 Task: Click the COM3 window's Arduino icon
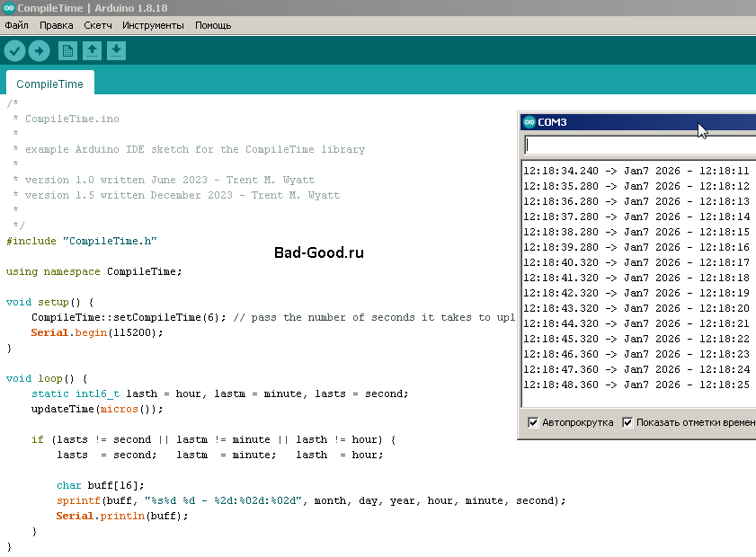(529, 122)
